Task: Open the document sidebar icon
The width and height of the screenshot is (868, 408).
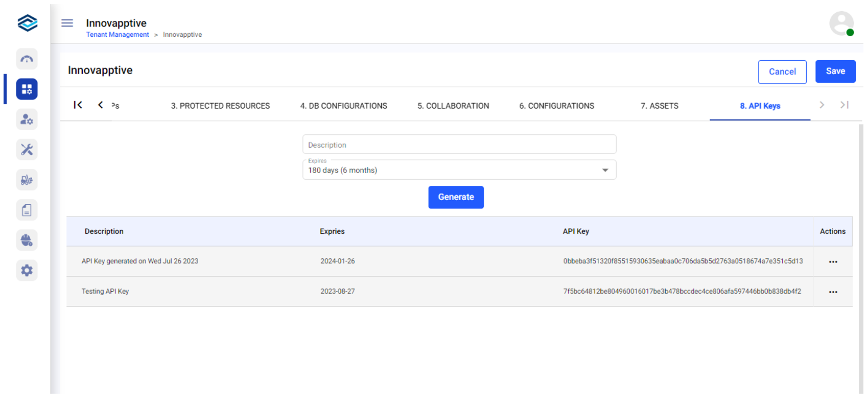Action: (x=27, y=210)
